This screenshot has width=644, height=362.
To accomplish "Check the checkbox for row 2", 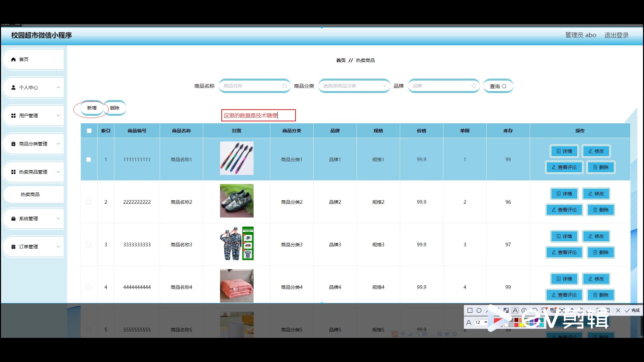I will [x=89, y=202].
